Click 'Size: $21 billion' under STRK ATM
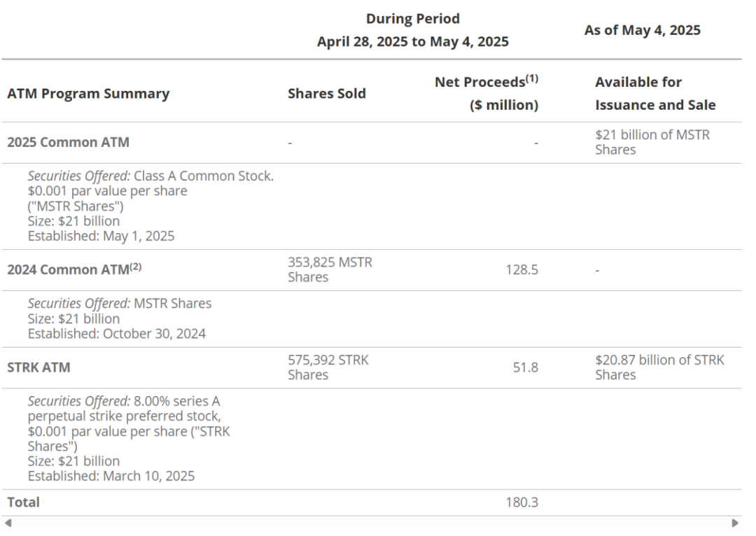Screen dimensions: 756x536 73,461
